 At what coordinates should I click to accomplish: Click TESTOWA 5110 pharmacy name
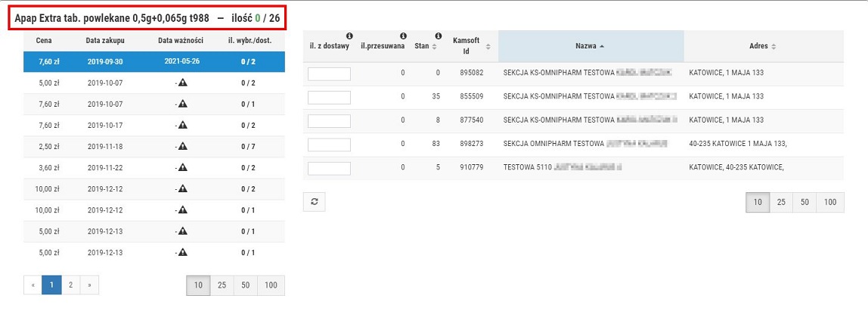click(x=528, y=167)
